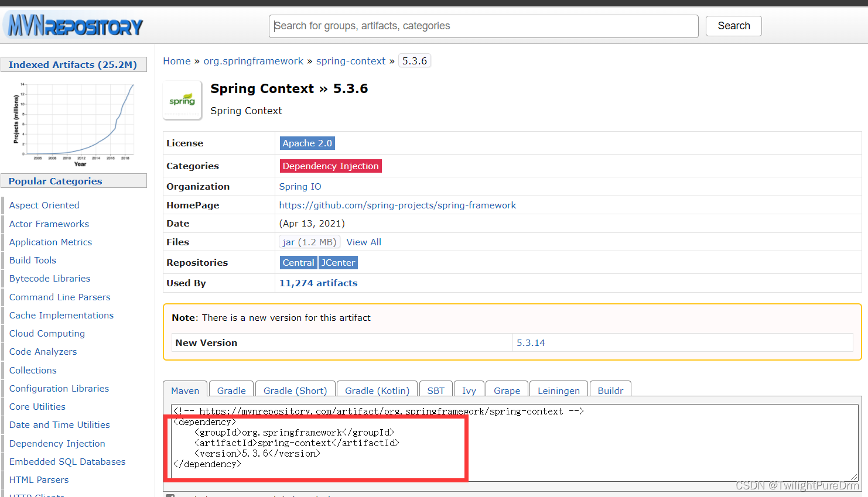Viewport: 868px width, 497px height.
Task: Open Embedded SQL Databases category
Action: click(67, 462)
